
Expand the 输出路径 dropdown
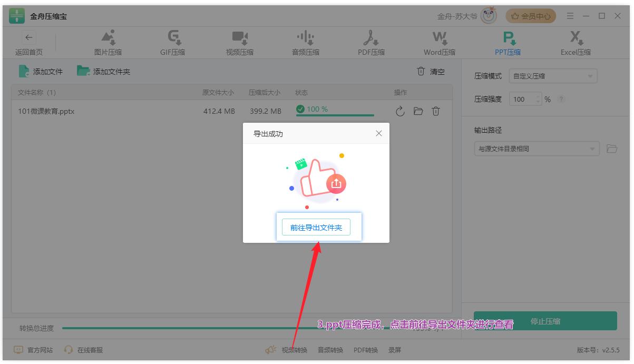[x=592, y=149]
